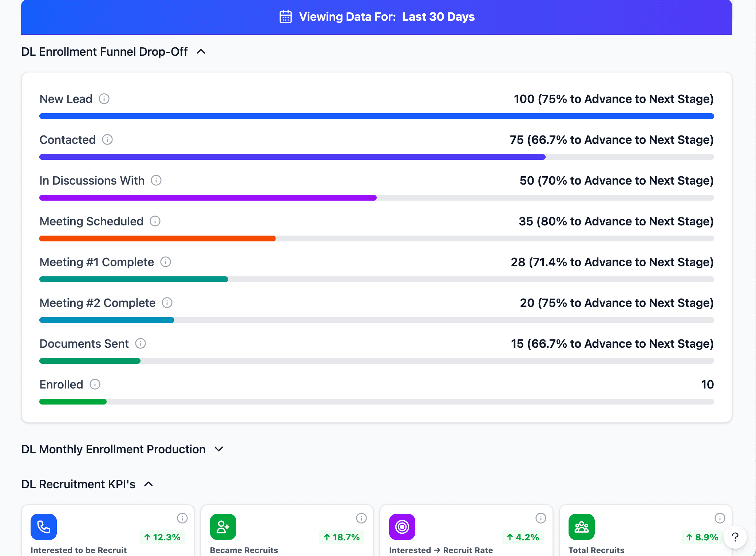This screenshot has height=556, width=756.
Task: Click the person-add icon on Became Recruits card
Action: [x=223, y=526]
